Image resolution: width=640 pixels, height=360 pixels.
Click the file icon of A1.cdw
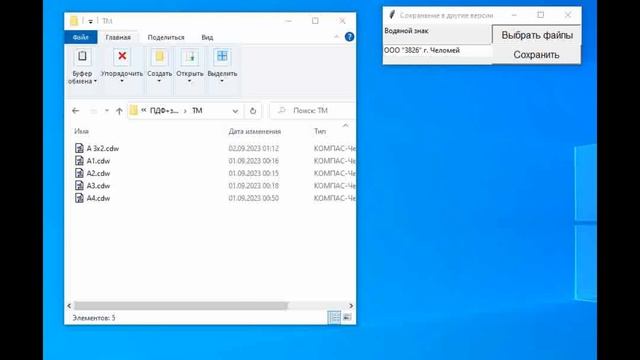click(79, 161)
